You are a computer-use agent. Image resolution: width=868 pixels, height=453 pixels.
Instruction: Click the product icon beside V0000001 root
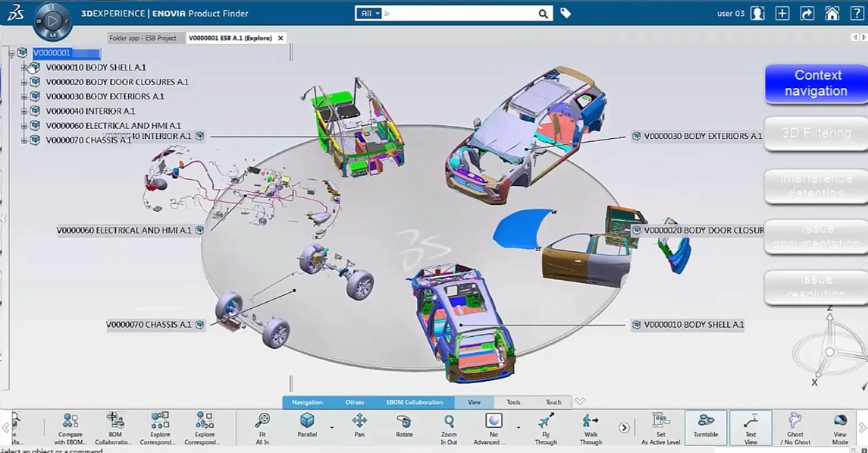point(22,52)
